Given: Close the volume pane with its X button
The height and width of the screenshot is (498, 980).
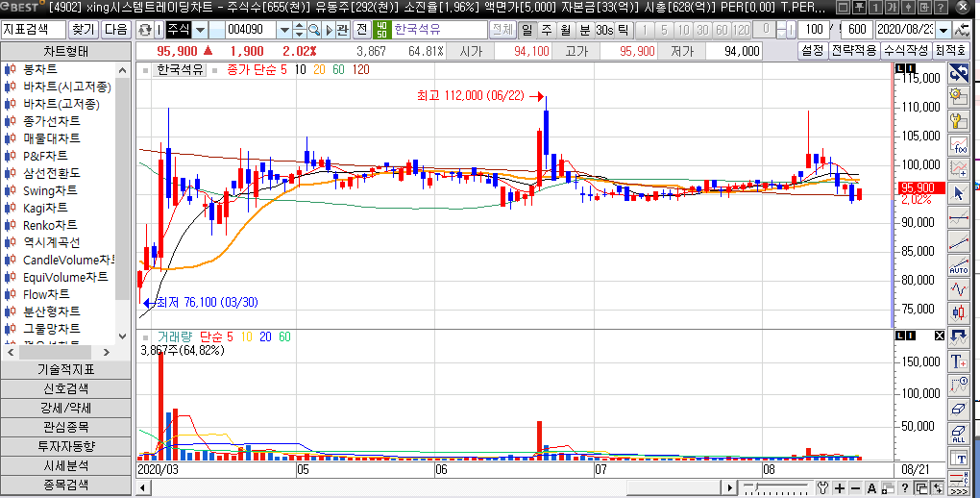Looking at the screenshot, I should point(940,336).
